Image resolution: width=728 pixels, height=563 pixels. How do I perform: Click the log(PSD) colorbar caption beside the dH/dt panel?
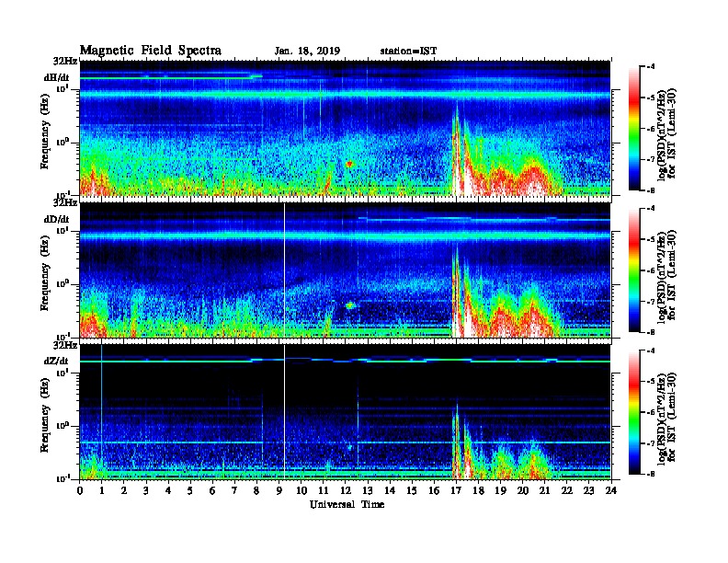[666, 134]
